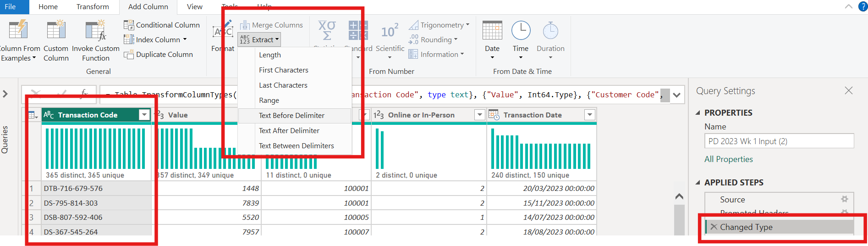Choose Range from Extract menu
Image resolution: width=868 pixels, height=246 pixels.
pos(269,100)
